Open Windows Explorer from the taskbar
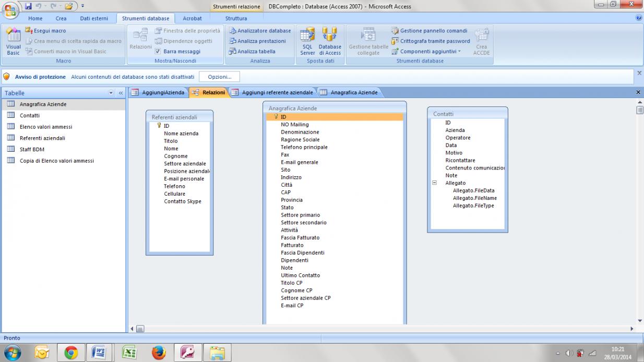Screen dimensions: 644x362 217,353
